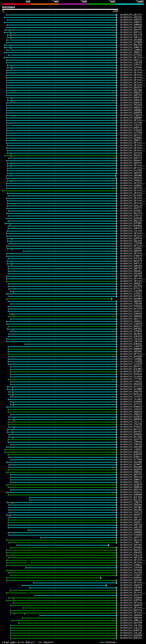Click the short green alignment bar for Q90W69
The image size is (146, 644).
[59, 299]
